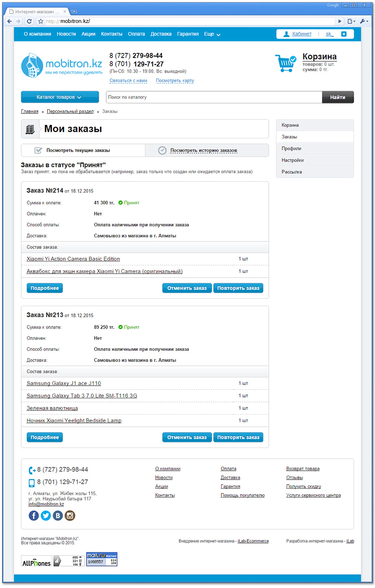
Task: Switch to Посмотреть текущие заказы tab
Action: tap(83, 151)
